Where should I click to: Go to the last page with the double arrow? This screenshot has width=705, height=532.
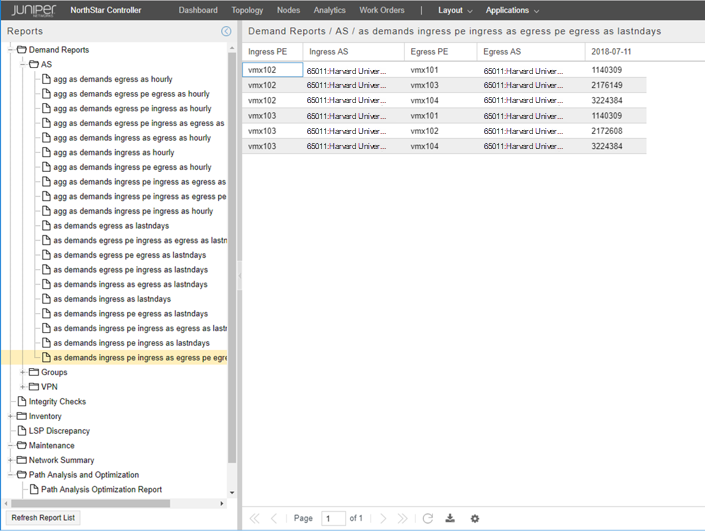403,518
